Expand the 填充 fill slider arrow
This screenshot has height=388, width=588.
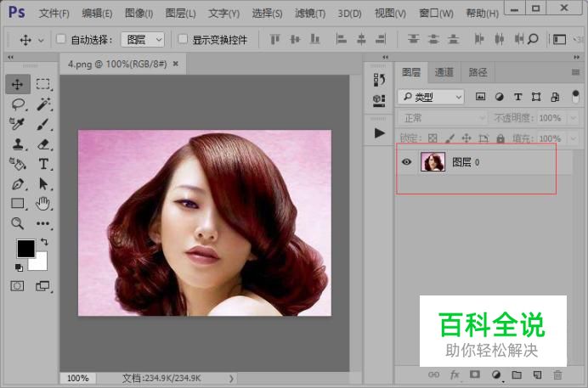point(573,138)
